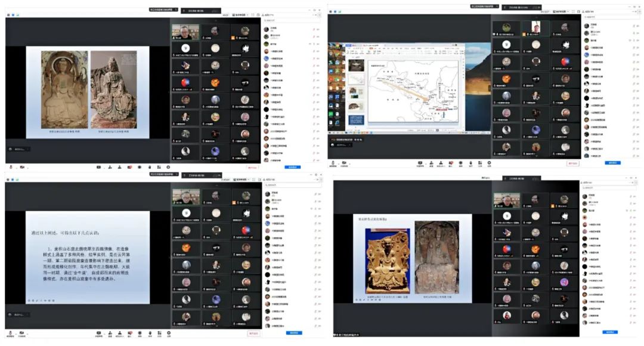Click the blue button below map slide window's participant list

(612, 163)
